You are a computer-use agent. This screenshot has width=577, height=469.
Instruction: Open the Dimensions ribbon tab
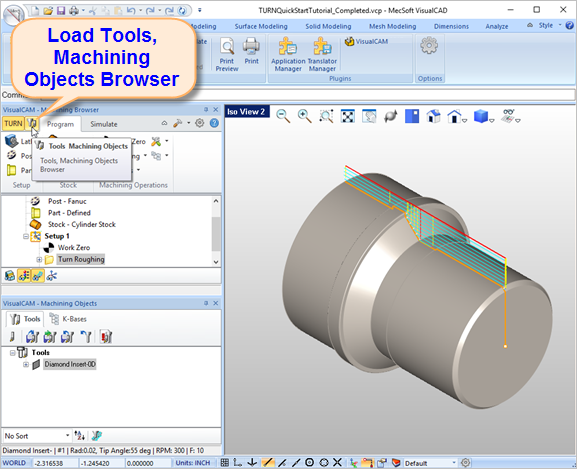451,26
